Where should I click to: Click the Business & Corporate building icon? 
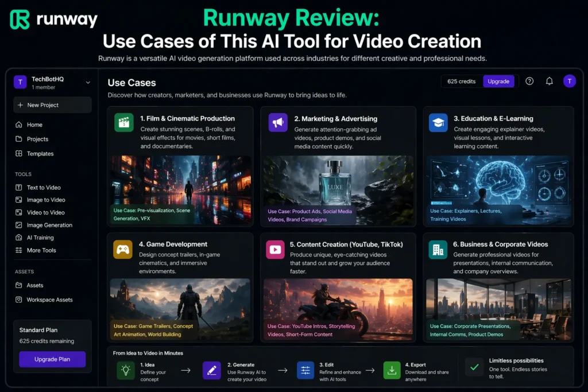coord(438,249)
